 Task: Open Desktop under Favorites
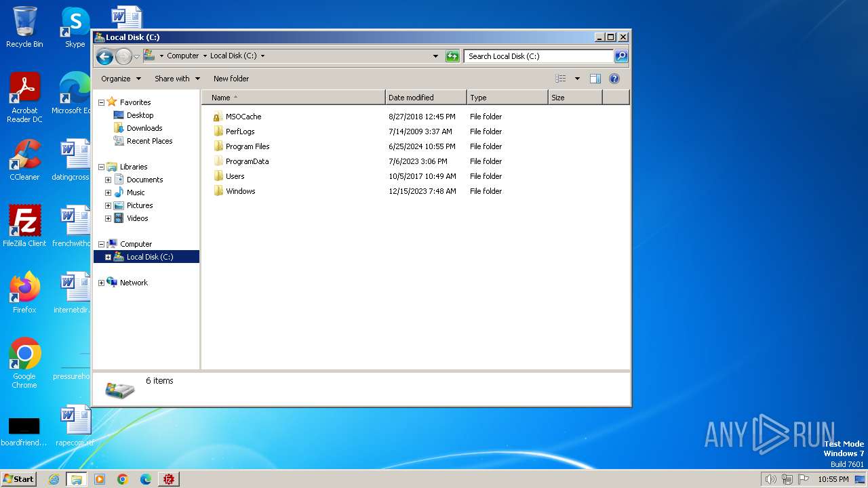140,115
